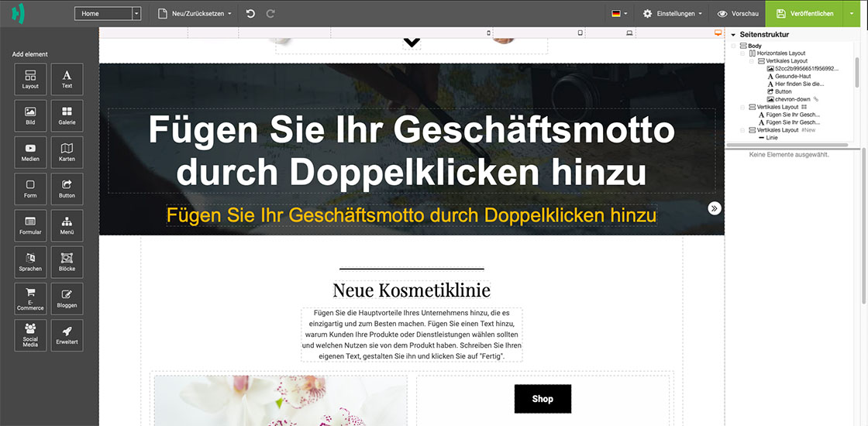
Task: Click the Neue Kosmetiklinie heading
Action: [x=412, y=290]
